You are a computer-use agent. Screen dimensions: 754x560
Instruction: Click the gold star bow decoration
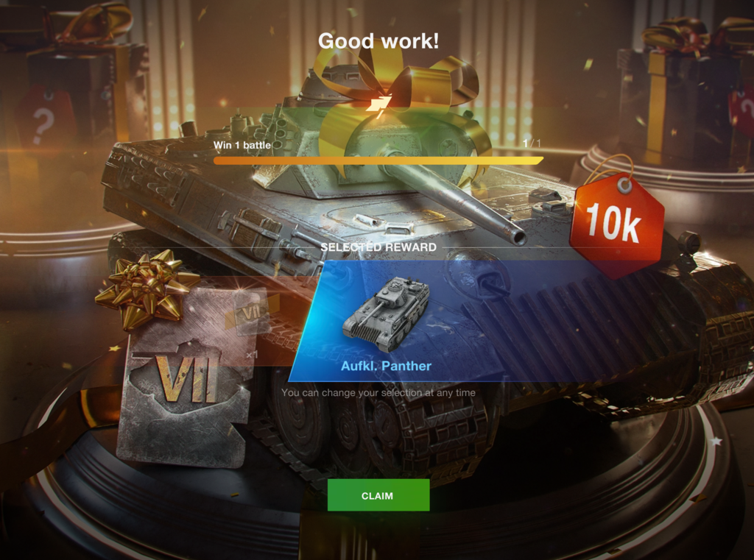[x=145, y=289]
